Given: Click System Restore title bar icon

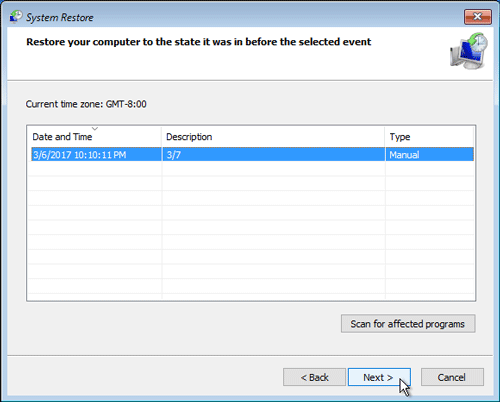Looking at the screenshot, I should (x=16, y=17).
